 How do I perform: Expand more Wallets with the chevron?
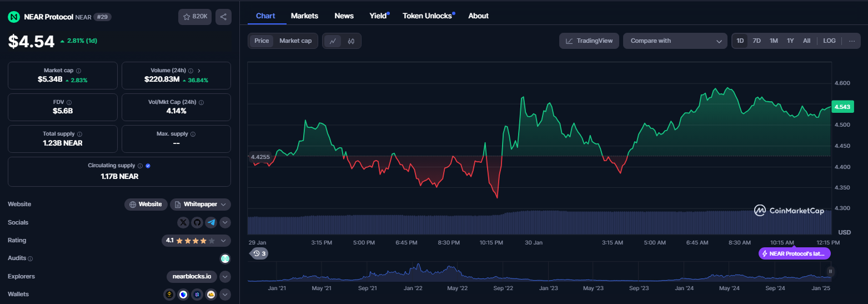pyautogui.click(x=225, y=295)
